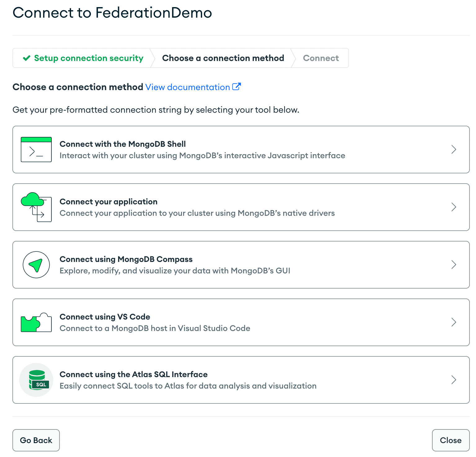Viewport: 476px width, 457px height.
Task: Expand the MongoDB Shell option chevron
Action: click(454, 150)
